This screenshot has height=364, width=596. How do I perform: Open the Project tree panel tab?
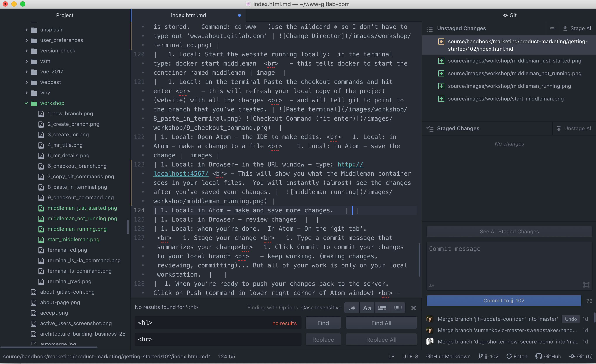65,15
